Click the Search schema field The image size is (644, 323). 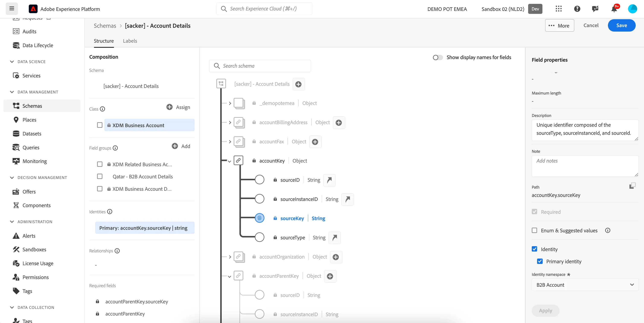pos(260,66)
